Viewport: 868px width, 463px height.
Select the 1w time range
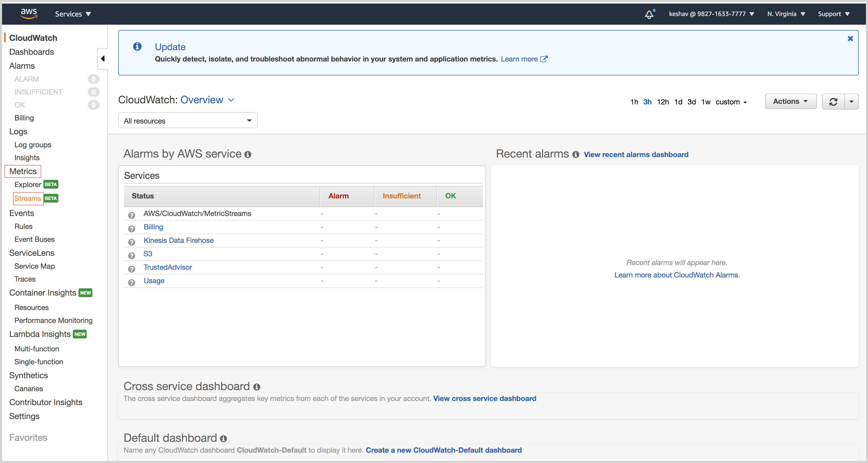tap(706, 102)
